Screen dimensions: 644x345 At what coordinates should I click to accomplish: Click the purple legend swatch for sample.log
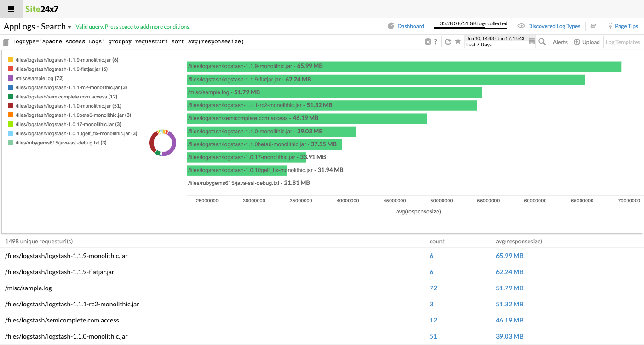click(x=11, y=78)
